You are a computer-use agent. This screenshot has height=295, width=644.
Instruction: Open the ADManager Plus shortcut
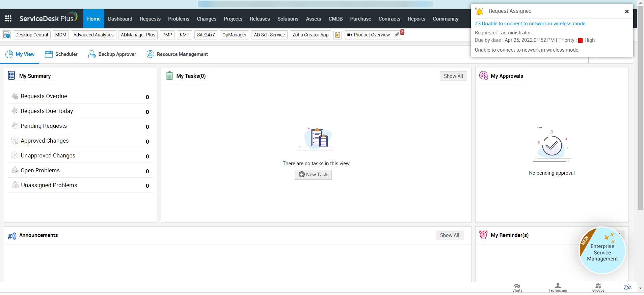(x=138, y=35)
